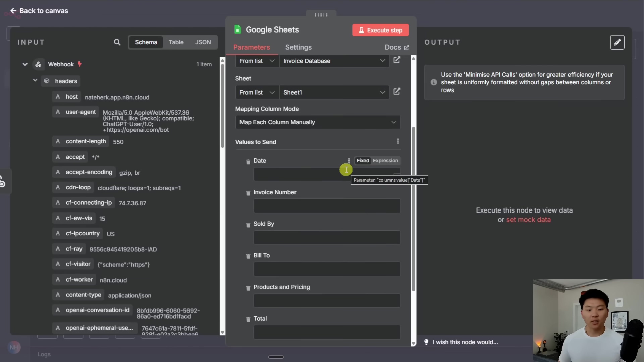Open the Parameters tab
644x362 pixels.
[252, 47]
